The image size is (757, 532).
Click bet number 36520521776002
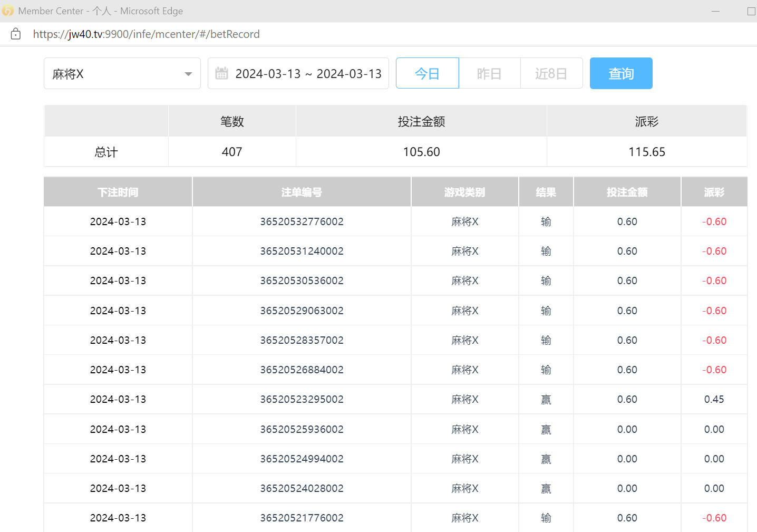pos(302,518)
